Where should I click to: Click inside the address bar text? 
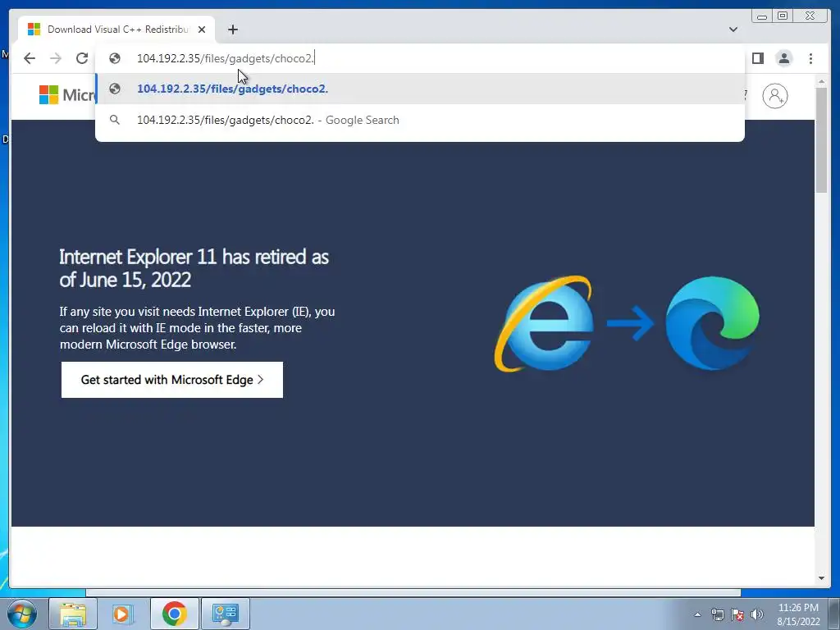click(225, 58)
